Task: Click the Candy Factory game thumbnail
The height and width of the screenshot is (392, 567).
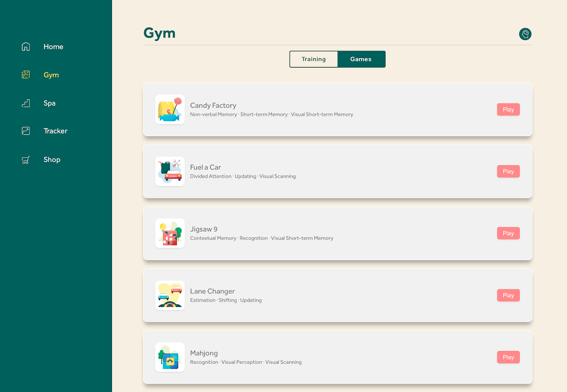Action: [x=170, y=110]
